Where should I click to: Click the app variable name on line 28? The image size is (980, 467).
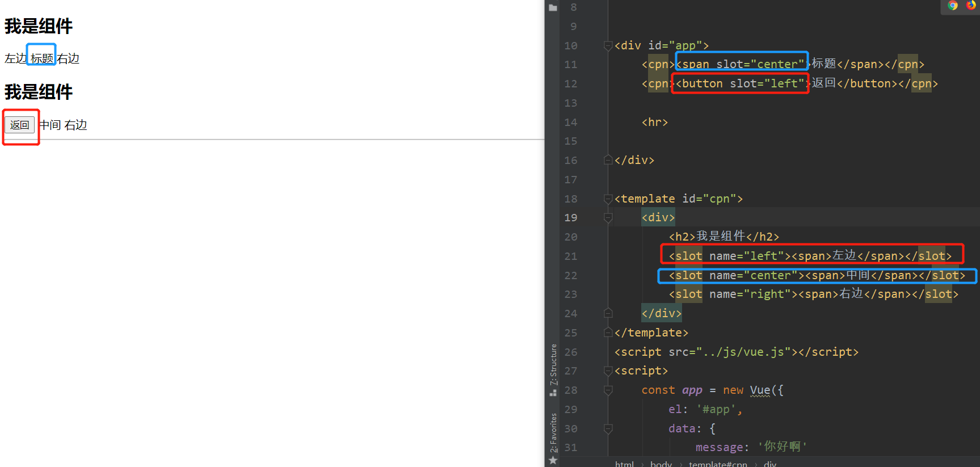[x=692, y=390]
